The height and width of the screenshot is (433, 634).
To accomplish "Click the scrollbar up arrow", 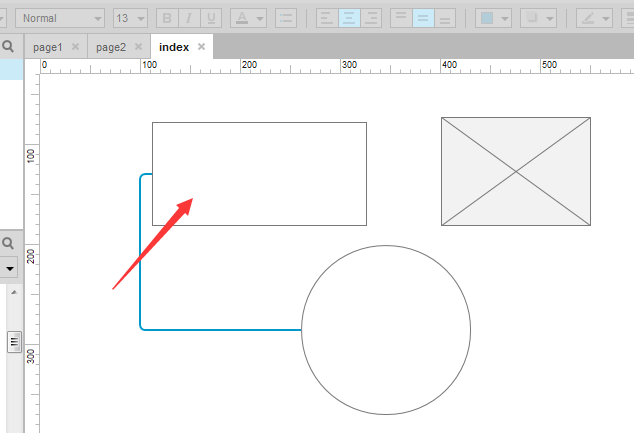I will click(14, 292).
